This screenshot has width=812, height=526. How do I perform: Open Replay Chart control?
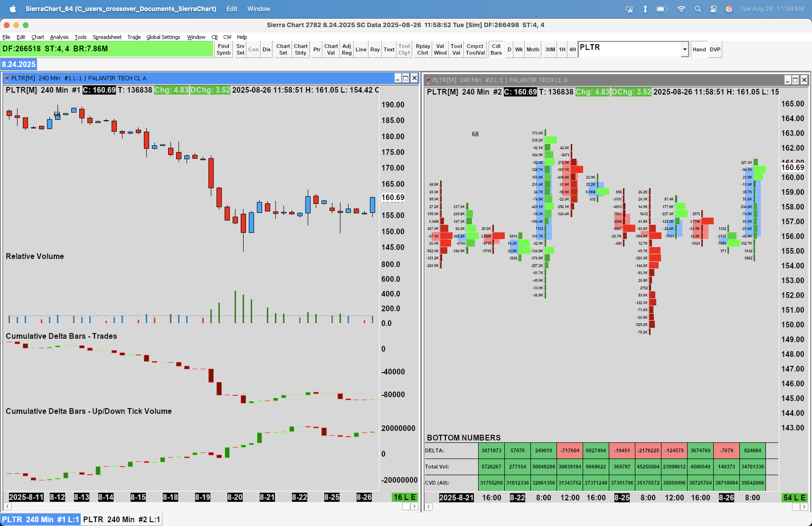[422, 49]
